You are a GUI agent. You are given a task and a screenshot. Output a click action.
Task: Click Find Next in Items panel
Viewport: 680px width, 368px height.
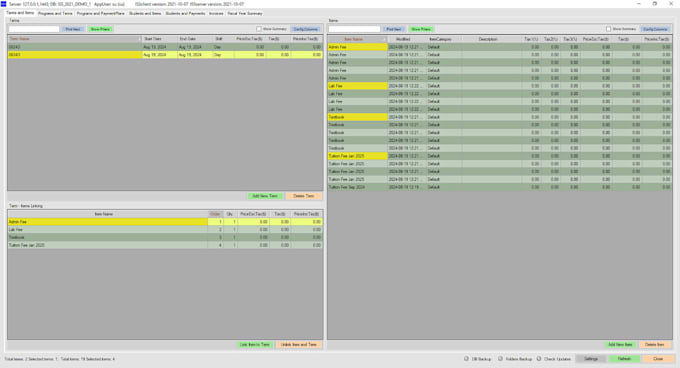pos(394,29)
